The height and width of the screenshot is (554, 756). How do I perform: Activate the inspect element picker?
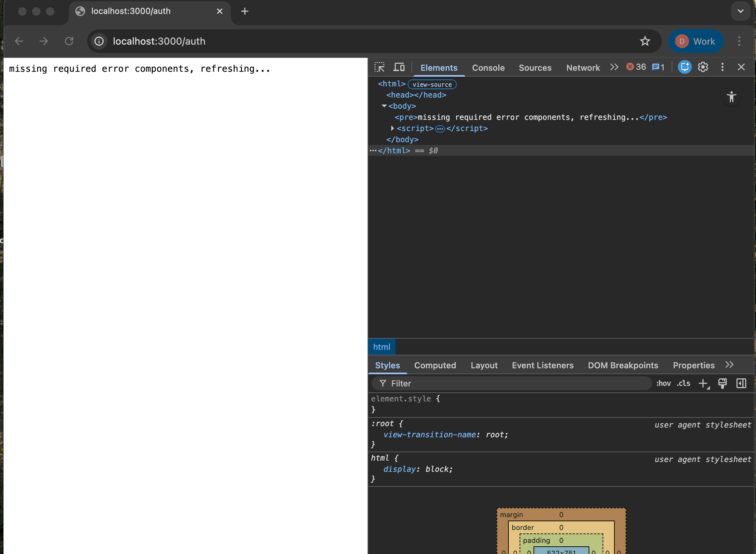pos(379,67)
